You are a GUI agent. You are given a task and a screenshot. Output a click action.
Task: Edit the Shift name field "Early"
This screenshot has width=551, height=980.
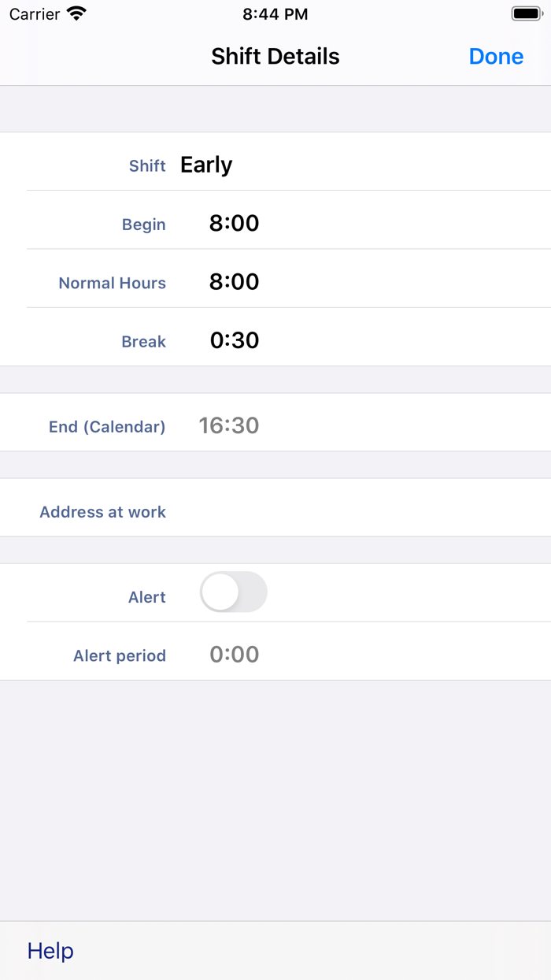click(206, 165)
